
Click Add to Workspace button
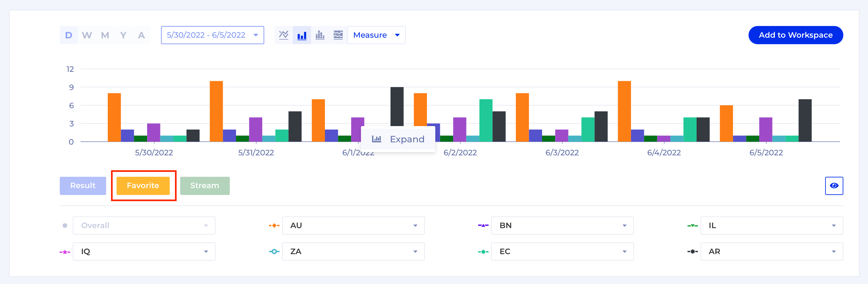point(796,35)
